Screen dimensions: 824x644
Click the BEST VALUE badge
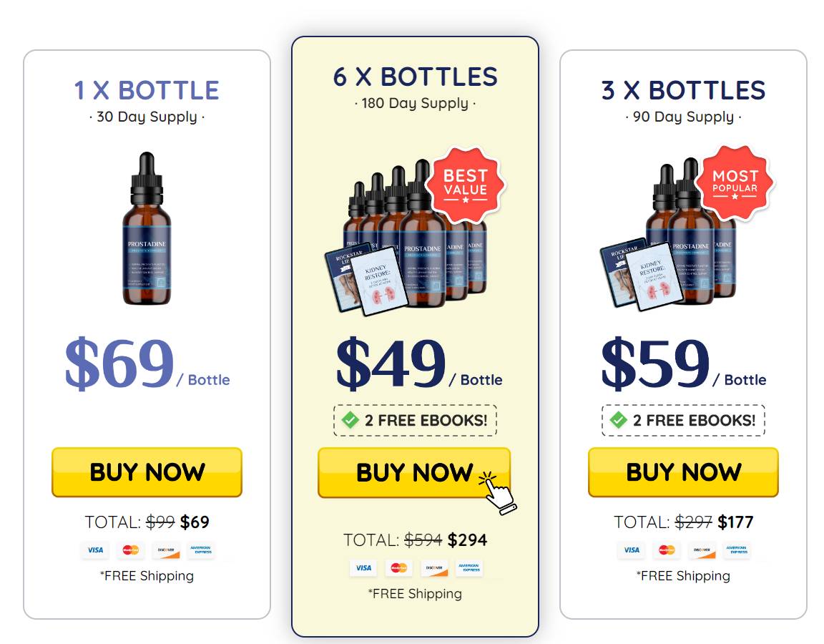click(469, 185)
